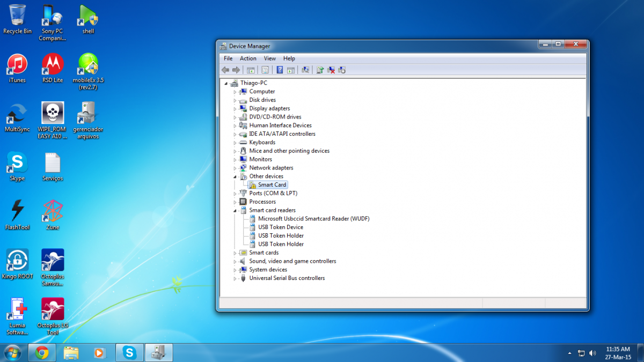The image size is (644, 362).
Task: Open Google Chrome from the taskbar
Action: 42,352
